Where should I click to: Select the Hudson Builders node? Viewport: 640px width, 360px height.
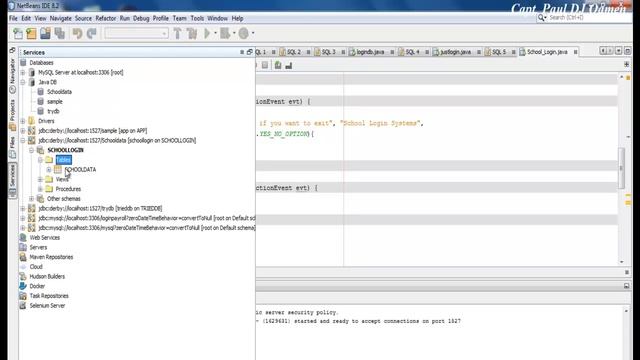coord(47,277)
